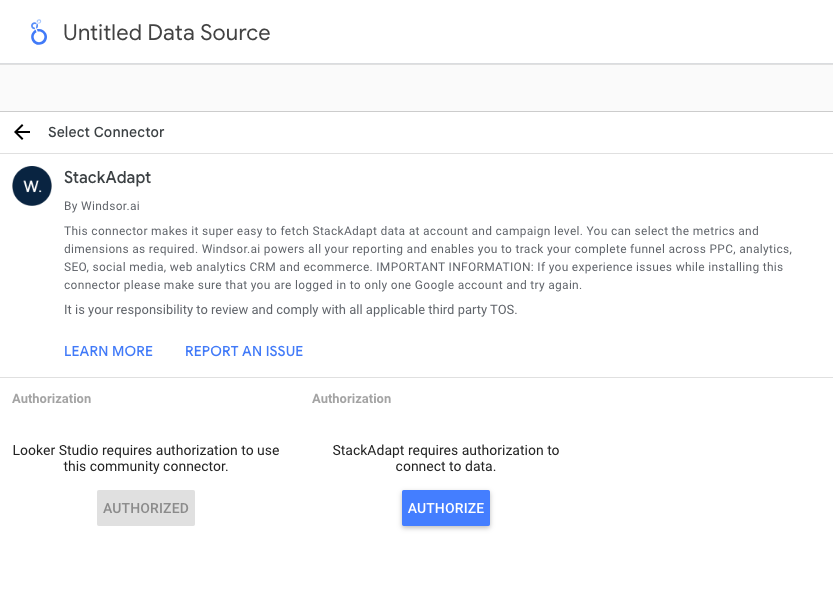The image size is (833, 604).
Task: Click the Select Connector label
Action: [106, 132]
